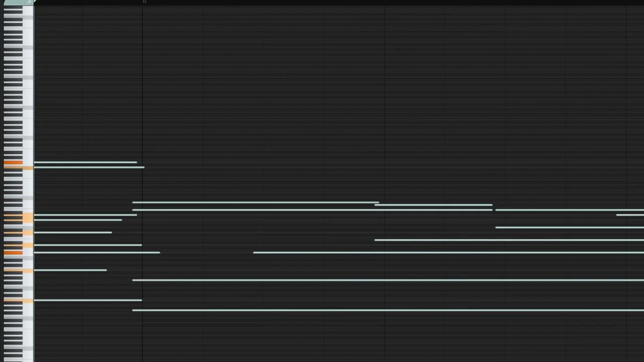Select the highest note in the piano roll
The width and height of the screenshot is (644, 362).
tap(85, 162)
